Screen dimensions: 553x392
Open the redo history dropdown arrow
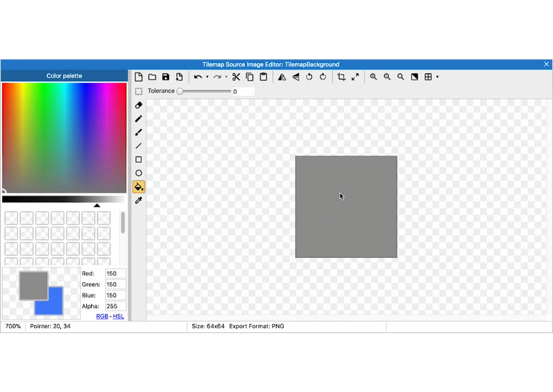coord(226,77)
